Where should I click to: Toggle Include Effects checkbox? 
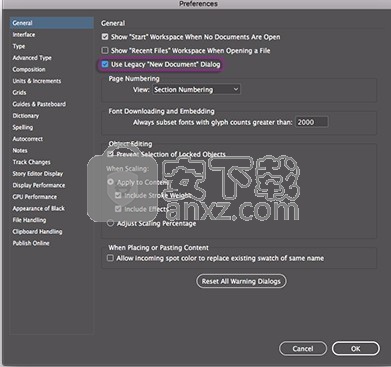[118, 209]
